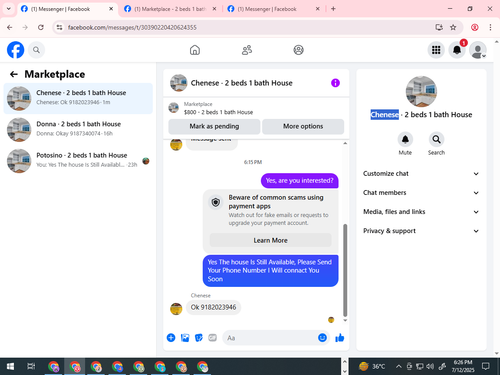Viewport: 500px width, 375px height.
Task: Open the emoji picker in message box
Action: (x=322, y=338)
